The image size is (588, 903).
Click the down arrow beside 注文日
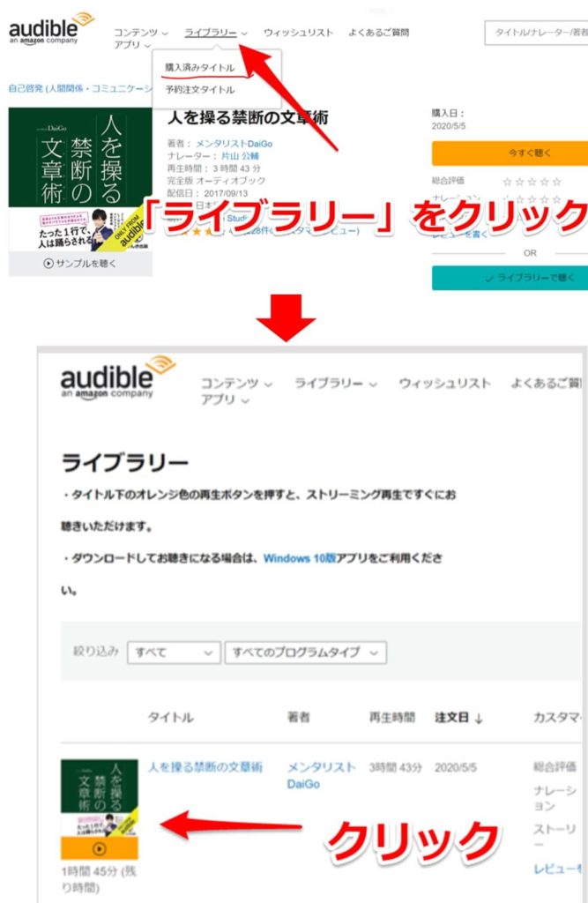pyautogui.click(x=479, y=718)
